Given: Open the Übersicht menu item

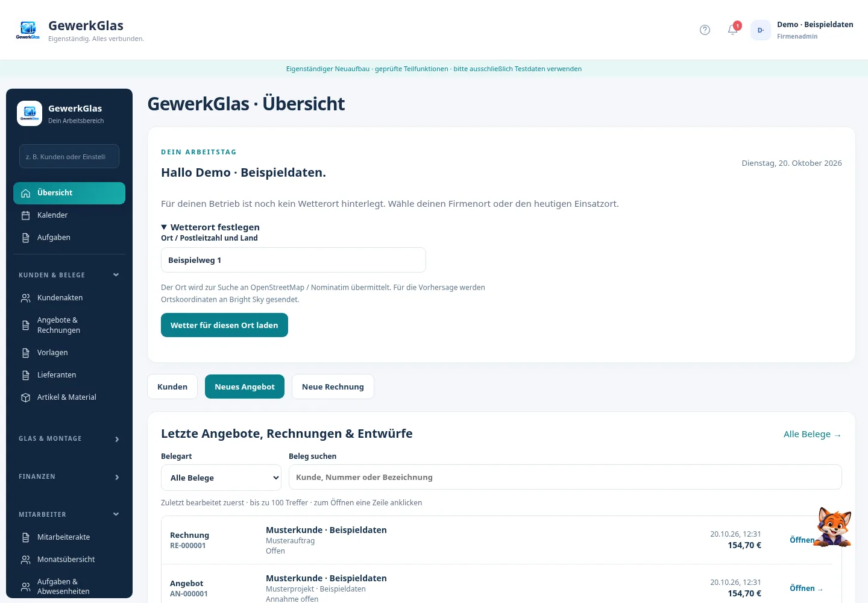Looking at the screenshot, I should pyautogui.click(x=69, y=193).
